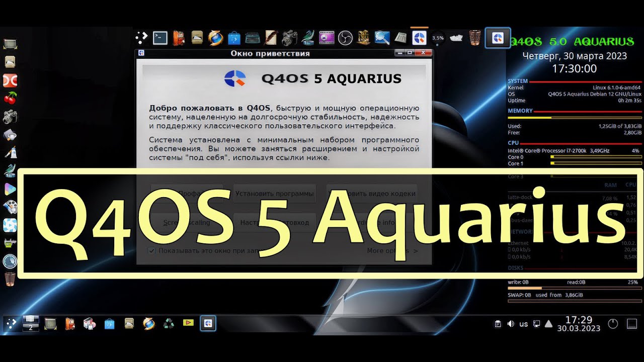644x362 pixels.
Task: Launch Konsole terminal from top dock
Action: click(x=160, y=38)
